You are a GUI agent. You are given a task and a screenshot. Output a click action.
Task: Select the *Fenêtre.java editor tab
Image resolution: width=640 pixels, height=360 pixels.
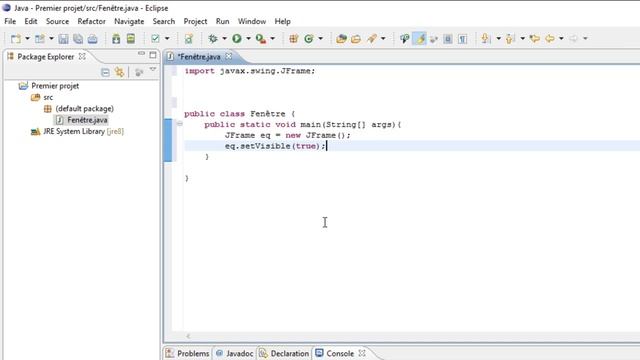199,57
